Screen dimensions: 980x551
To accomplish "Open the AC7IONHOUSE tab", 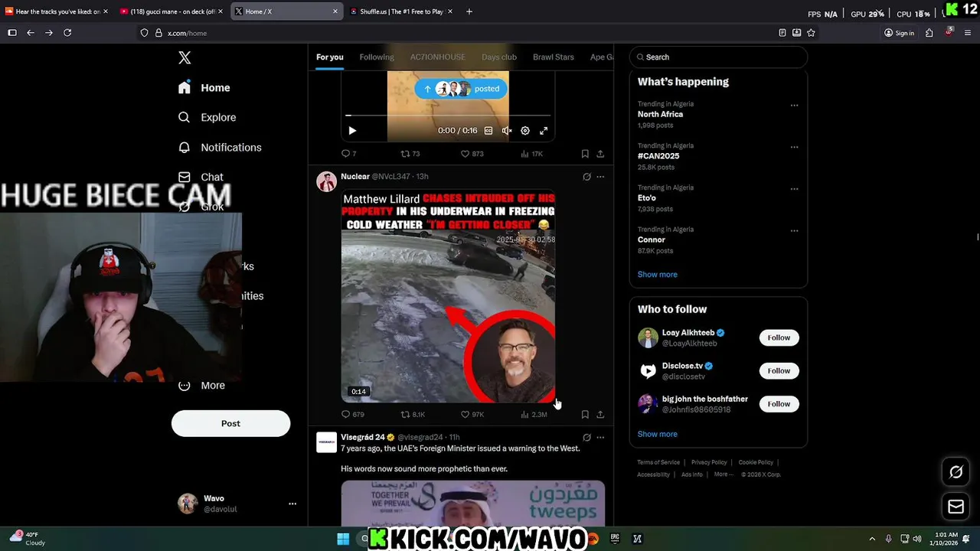I will 437,57.
